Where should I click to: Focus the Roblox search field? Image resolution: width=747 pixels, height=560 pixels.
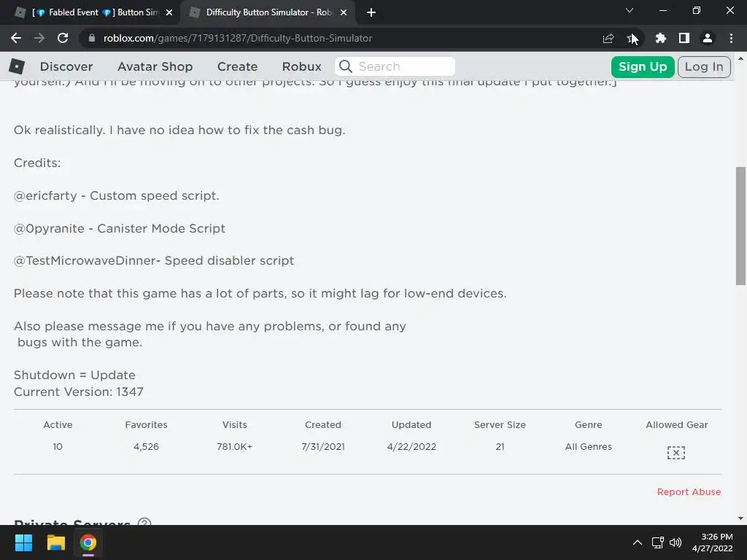pyautogui.click(x=395, y=66)
